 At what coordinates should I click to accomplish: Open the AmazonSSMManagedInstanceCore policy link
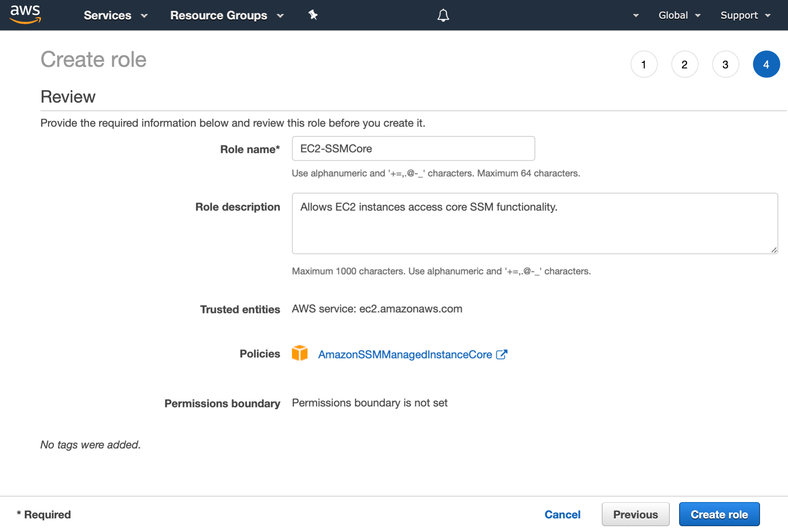405,354
